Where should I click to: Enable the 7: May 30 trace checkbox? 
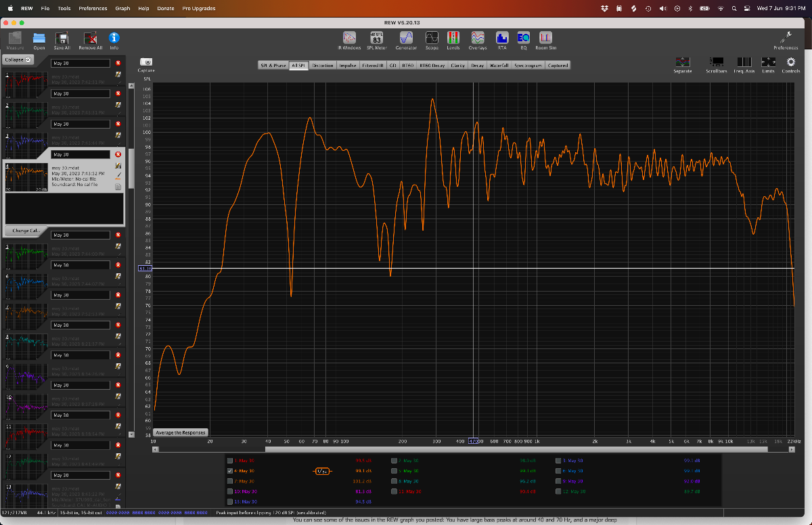[x=231, y=481]
